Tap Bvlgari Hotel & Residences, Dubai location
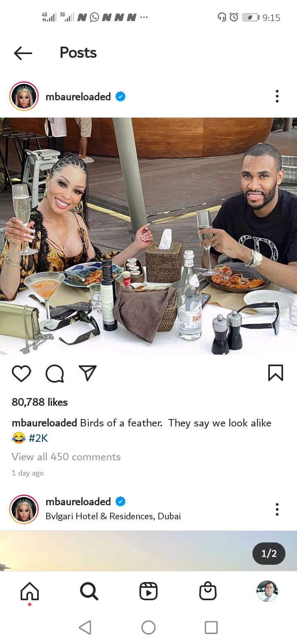The height and width of the screenshot is (644, 297). click(113, 516)
